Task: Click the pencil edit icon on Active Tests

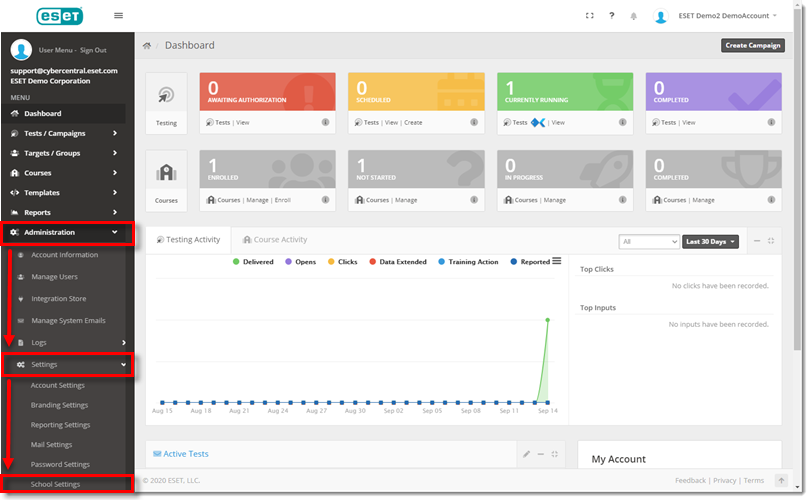Action: (x=526, y=454)
